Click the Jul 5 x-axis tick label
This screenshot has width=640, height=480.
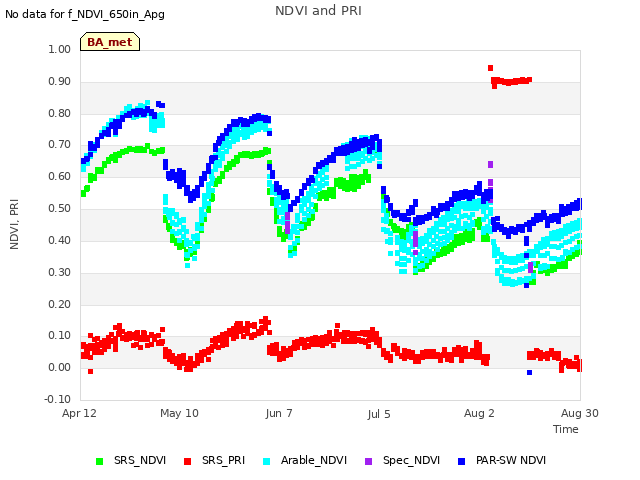point(379,414)
